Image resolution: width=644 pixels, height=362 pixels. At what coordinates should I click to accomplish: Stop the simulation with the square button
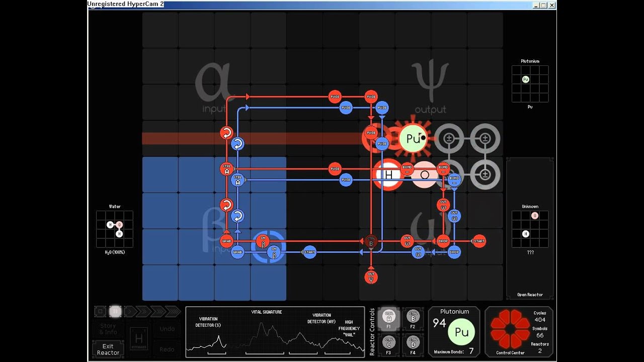pyautogui.click(x=101, y=312)
